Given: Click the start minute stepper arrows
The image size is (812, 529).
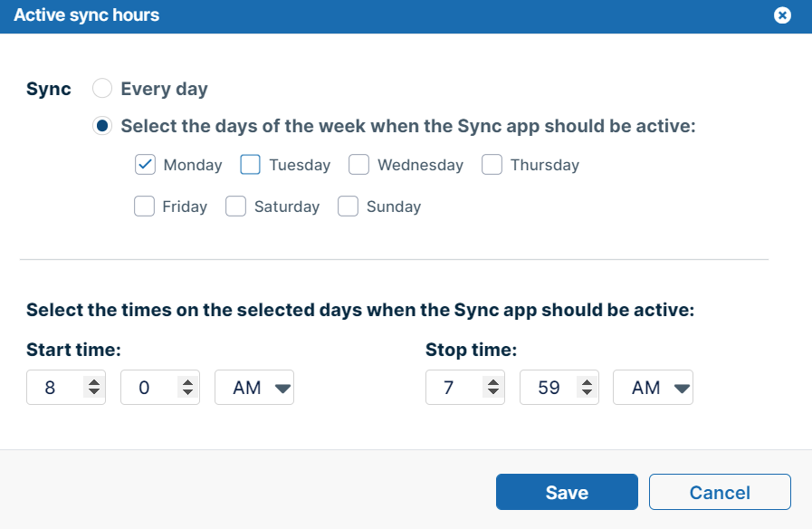Looking at the screenshot, I should click(187, 388).
